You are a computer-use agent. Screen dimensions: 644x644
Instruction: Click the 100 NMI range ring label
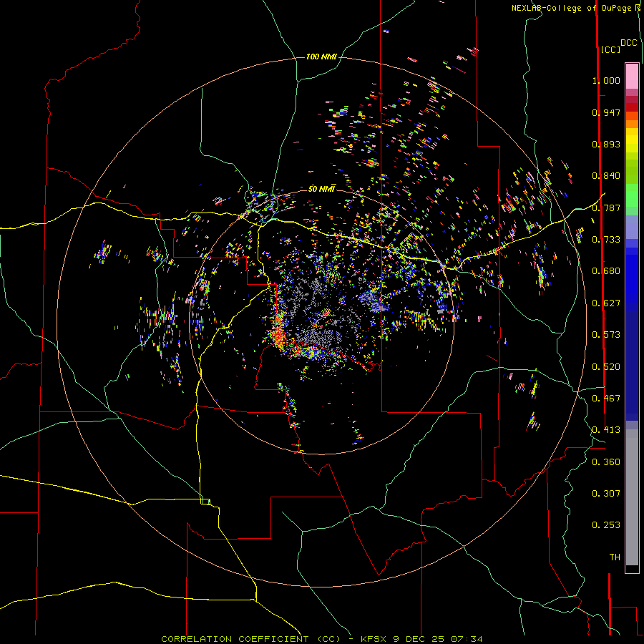321,57
